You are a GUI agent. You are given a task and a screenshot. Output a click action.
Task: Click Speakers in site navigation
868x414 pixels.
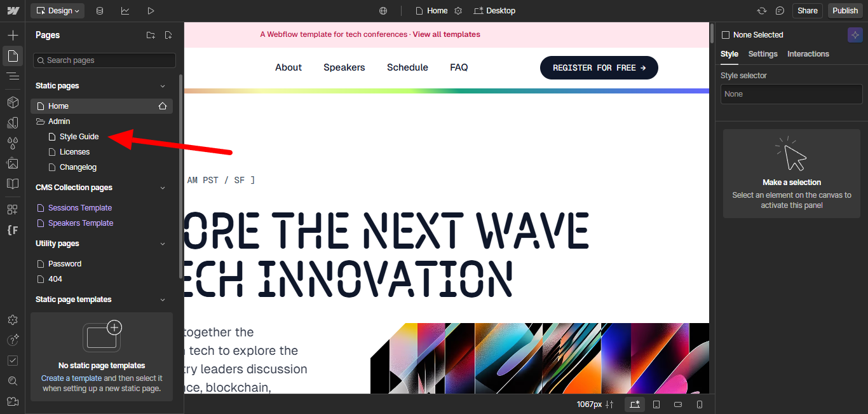pyautogui.click(x=344, y=67)
